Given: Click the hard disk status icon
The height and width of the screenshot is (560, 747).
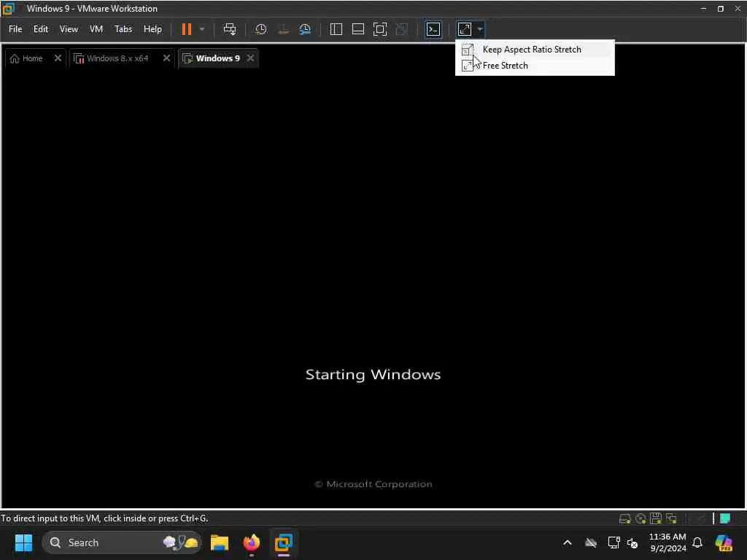Looking at the screenshot, I should coord(624,518).
